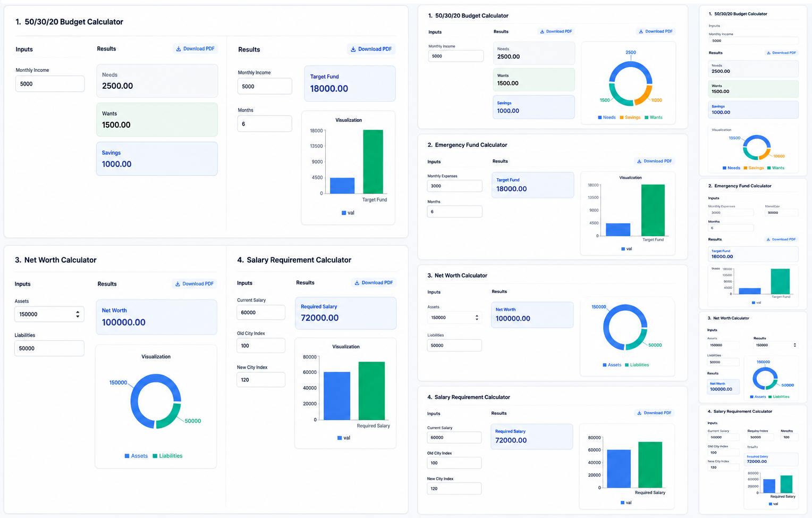Focus the Monthly Income field in medium layout
The width and height of the screenshot is (812, 518).
point(456,56)
